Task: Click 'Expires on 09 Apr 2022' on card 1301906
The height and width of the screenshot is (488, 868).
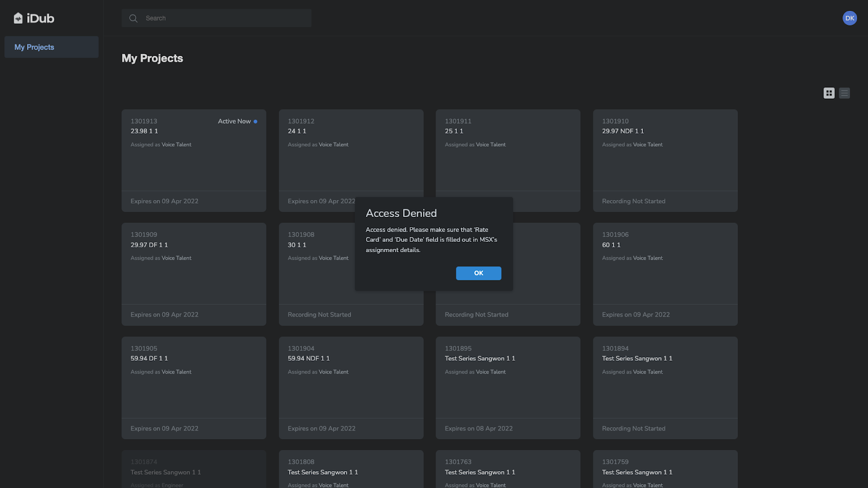Action: pyautogui.click(x=636, y=314)
